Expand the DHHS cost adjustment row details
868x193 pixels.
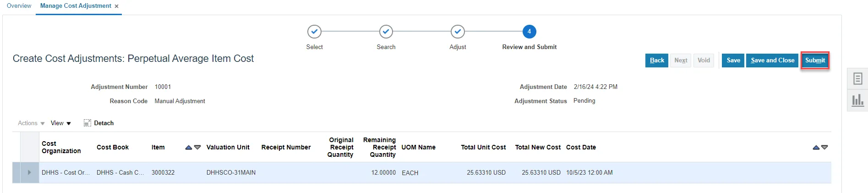29,172
